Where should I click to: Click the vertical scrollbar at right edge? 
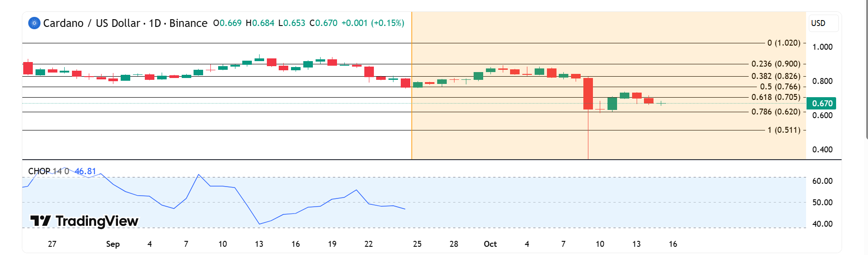click(867, 68)
